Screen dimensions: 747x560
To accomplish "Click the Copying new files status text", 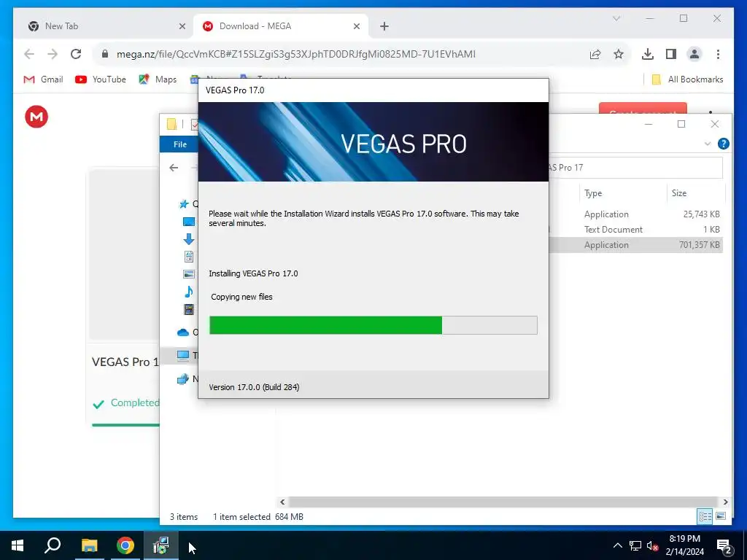I will click(241, 297).
